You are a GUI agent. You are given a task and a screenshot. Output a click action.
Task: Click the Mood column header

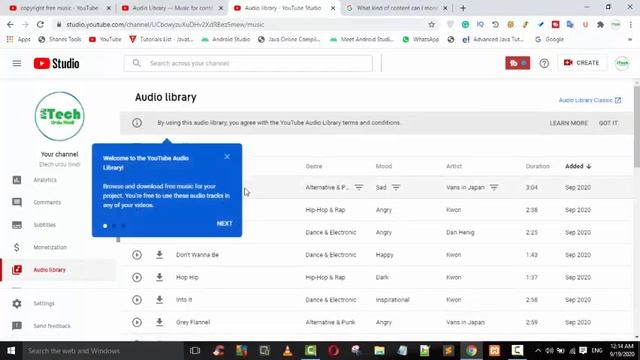click(384, 166)
